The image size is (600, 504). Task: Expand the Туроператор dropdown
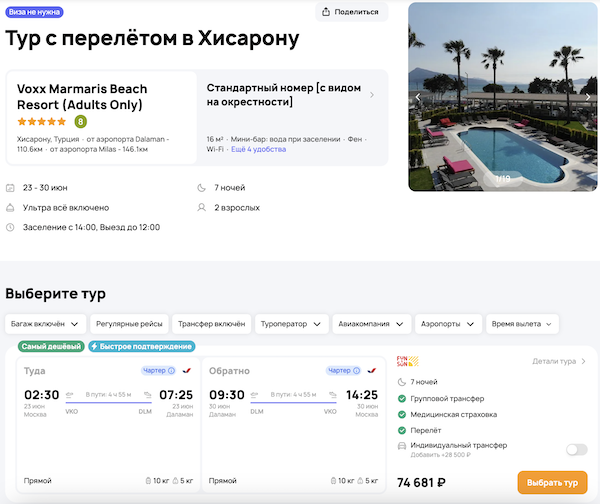[291, 324]
